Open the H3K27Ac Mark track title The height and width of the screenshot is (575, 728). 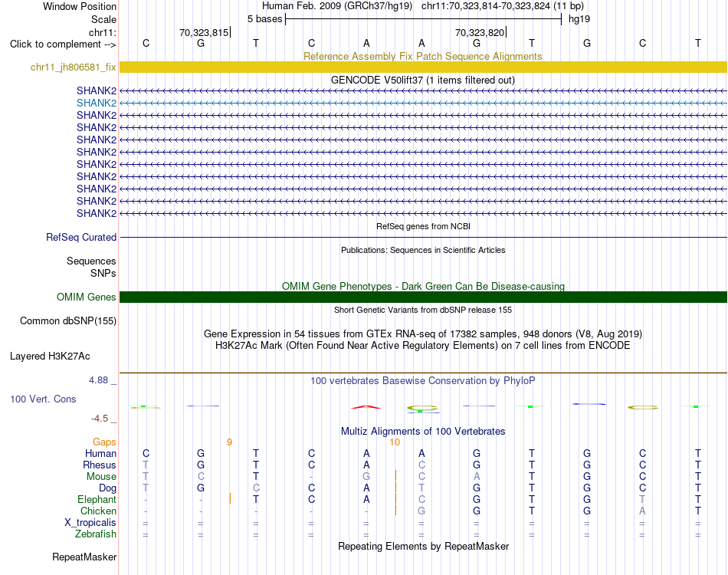click(x=423, y=346)
